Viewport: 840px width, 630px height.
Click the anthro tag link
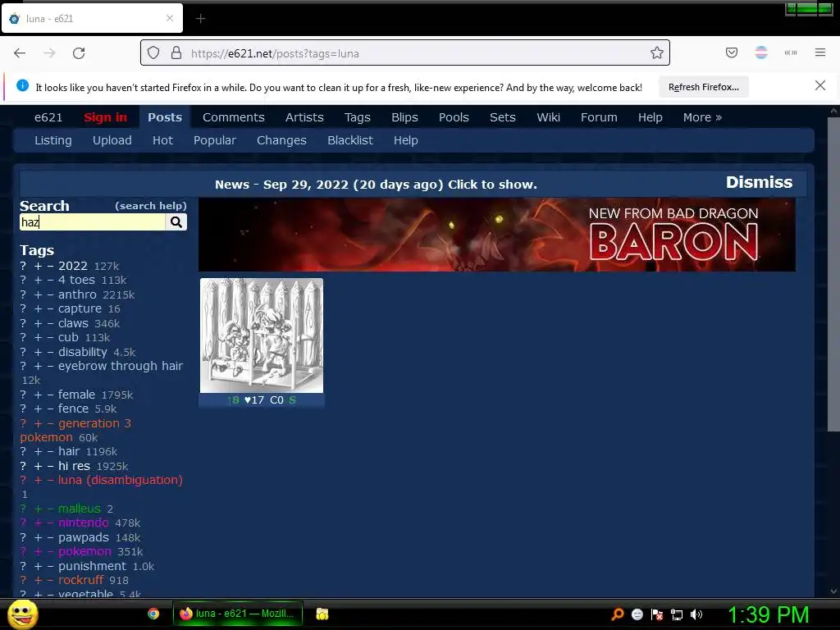click(x=77, y=294)
